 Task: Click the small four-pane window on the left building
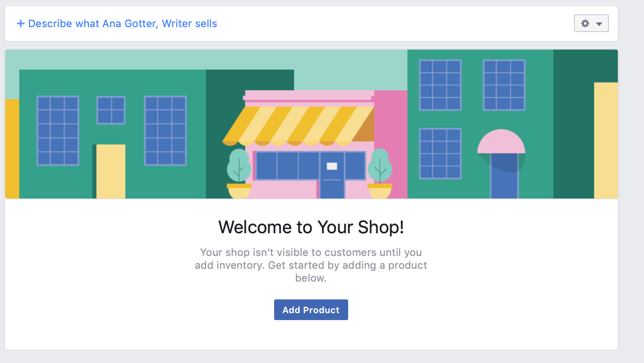[x=111, y=110]
